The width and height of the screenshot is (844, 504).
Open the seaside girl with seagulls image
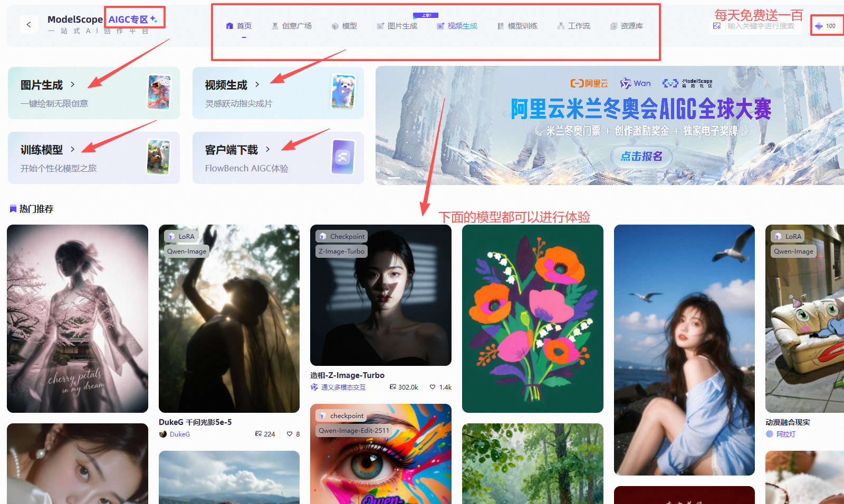(x=684, y=350)
